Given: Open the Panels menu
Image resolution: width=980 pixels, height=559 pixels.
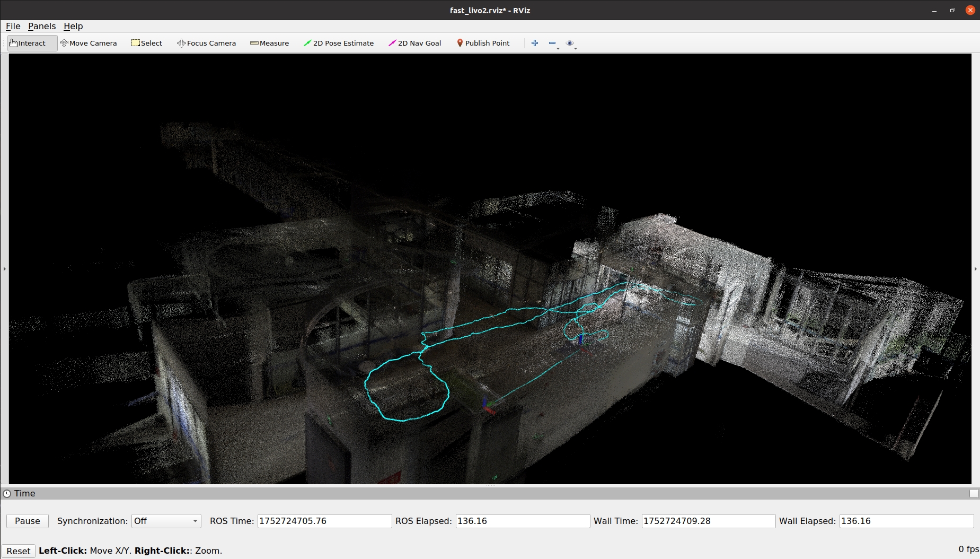Looking at the screenshot, I should (42, 26).
